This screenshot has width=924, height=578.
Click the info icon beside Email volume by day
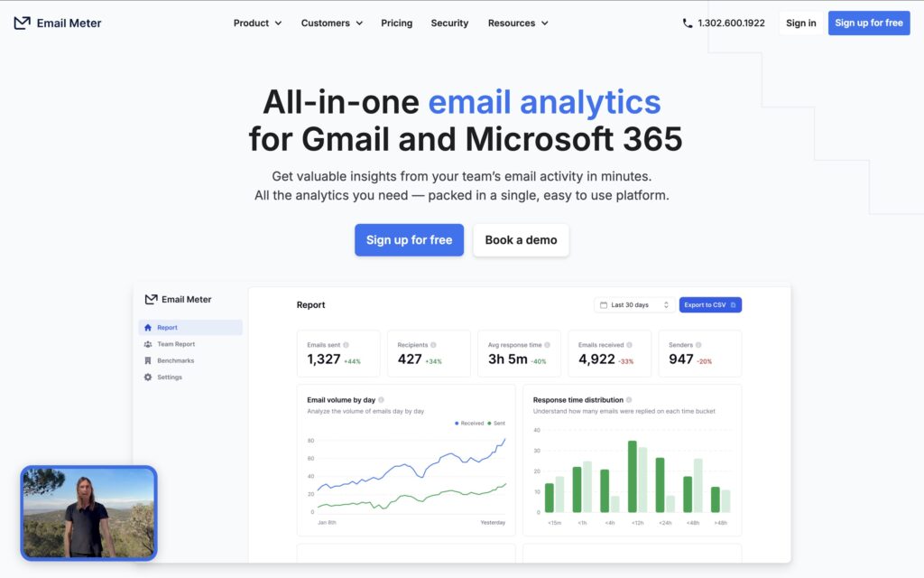tap(381, 400)
